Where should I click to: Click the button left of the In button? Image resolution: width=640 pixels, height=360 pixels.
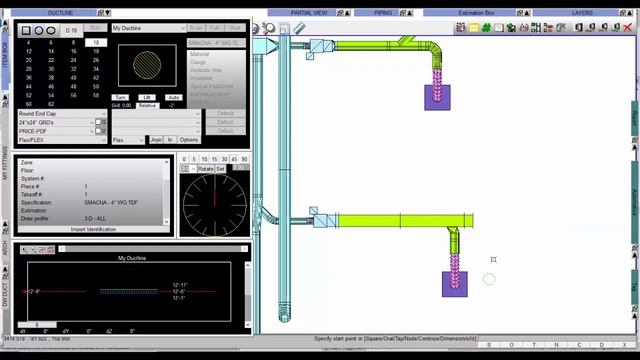(x=156, y=140)
